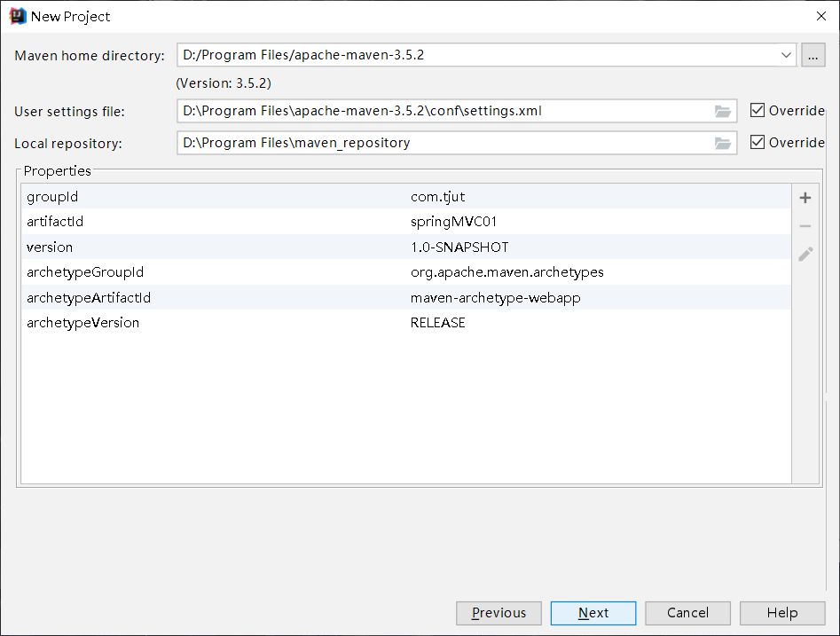Proceed by clicking Next
The width and height of the screenshot is (840, 636).
(593, 612)
